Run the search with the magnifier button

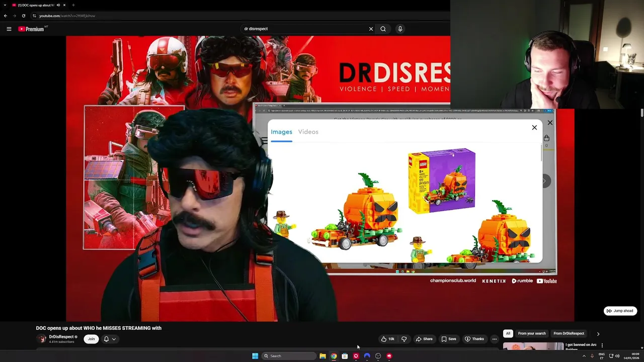[x=383, y=29]
